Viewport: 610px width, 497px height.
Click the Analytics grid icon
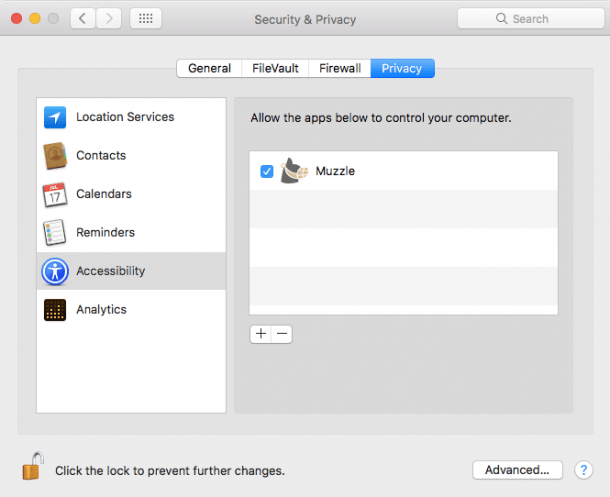point(55,310)
